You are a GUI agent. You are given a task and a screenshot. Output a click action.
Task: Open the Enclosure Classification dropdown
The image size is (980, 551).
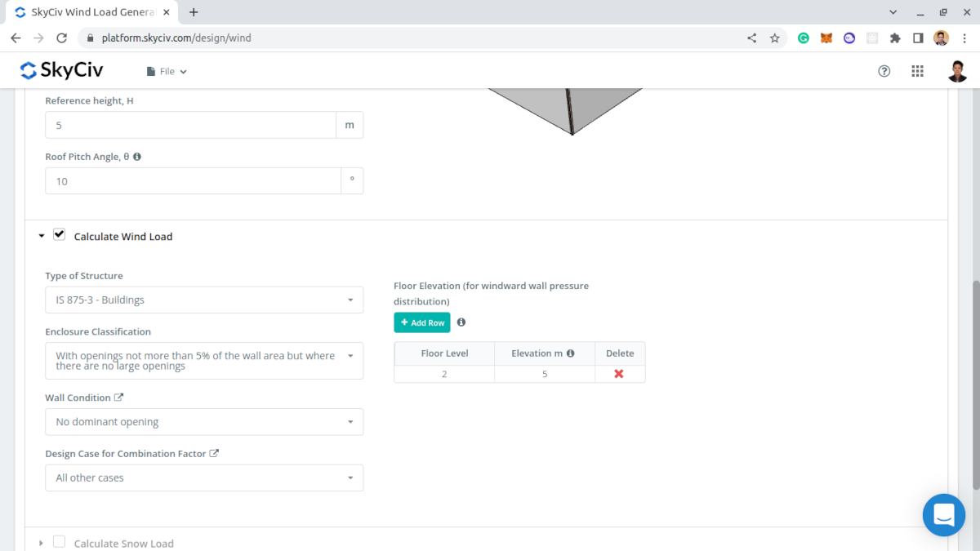click(204, 361)
